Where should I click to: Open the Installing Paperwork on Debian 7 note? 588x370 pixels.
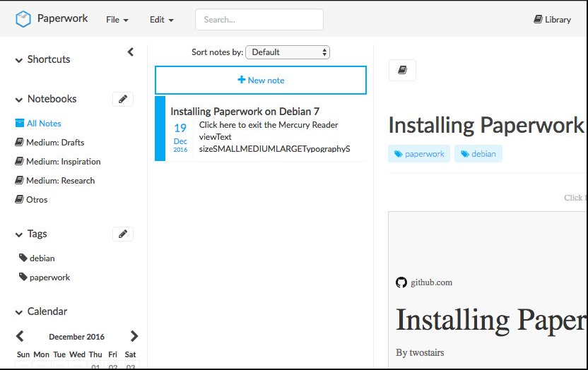[245, 112]
